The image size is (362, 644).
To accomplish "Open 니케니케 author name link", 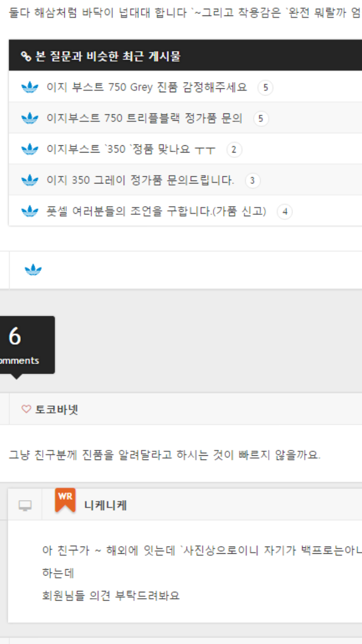I will pos(105,505).
